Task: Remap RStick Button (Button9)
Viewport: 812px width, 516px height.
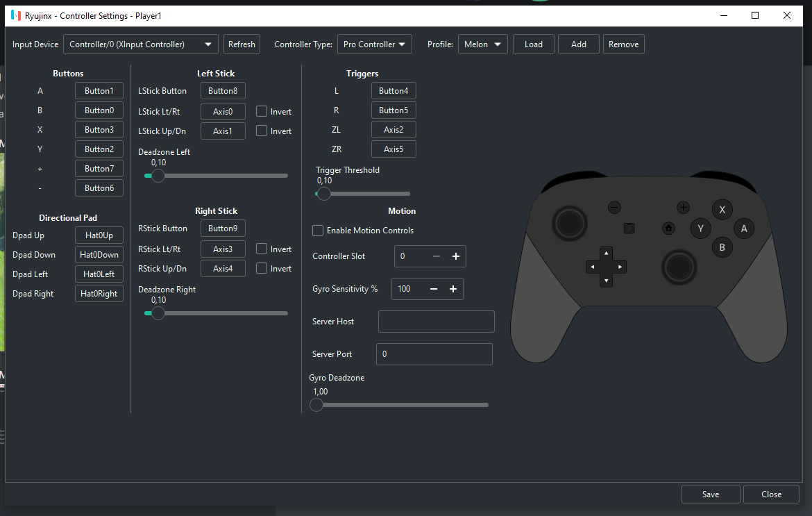Action: (x=223, y=228)
